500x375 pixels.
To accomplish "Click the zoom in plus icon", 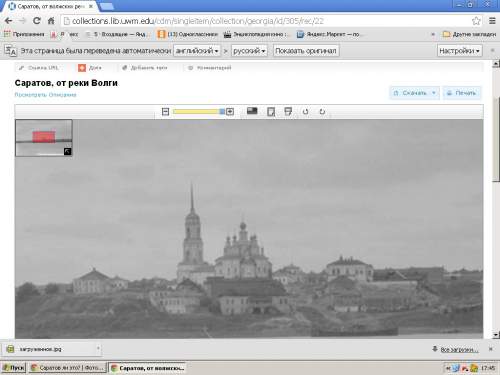I will click(x=230, y=112).
